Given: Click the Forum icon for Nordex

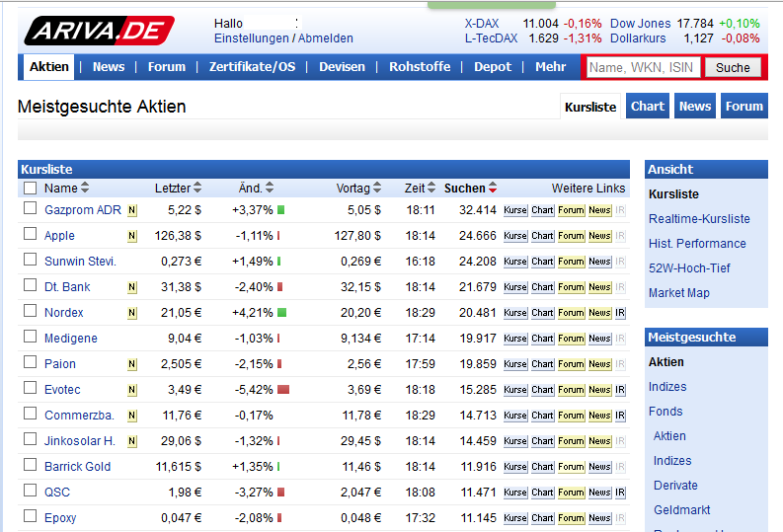Looking at the screenshot, I should tap(571, 313).
